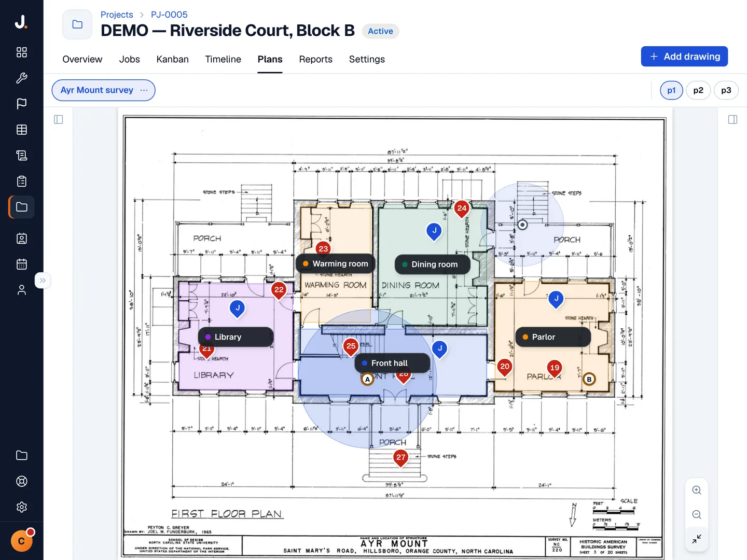Viewport: 747px width, 560px height.
Task: Open the Jobs tab
Action: coord(130,60)
